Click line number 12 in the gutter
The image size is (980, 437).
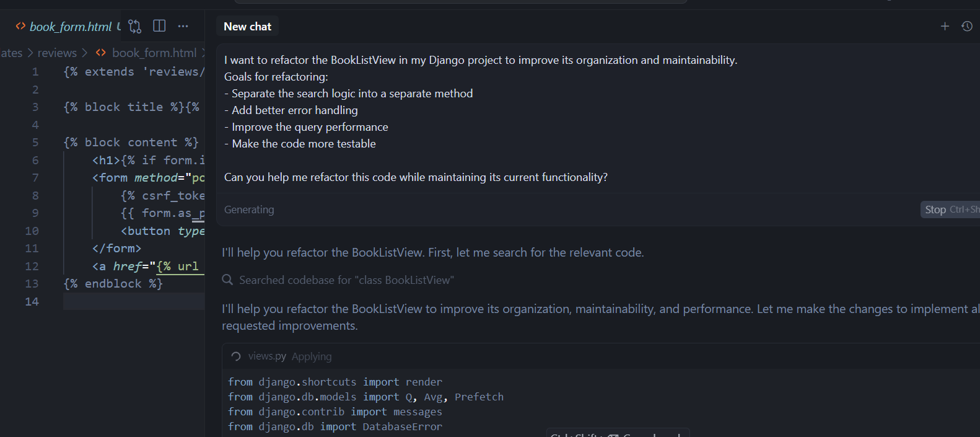[32, 267]
